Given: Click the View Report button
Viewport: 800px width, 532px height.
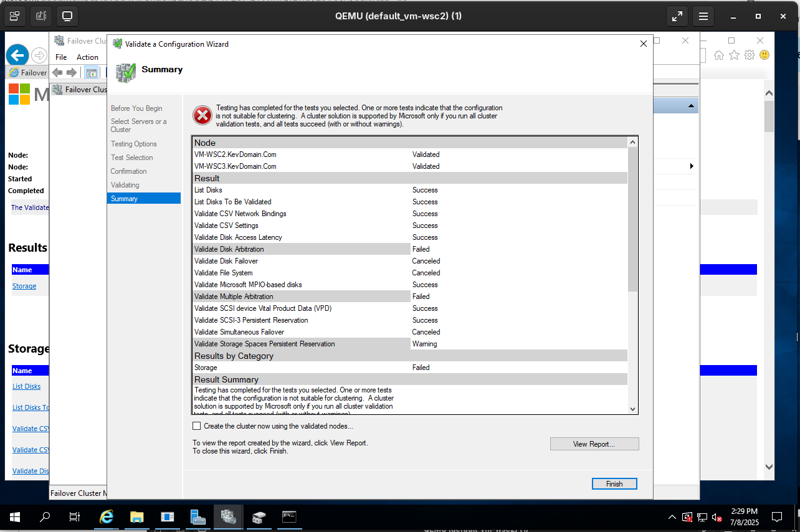Looking at the screenshot, I should (x=594, y=444).
